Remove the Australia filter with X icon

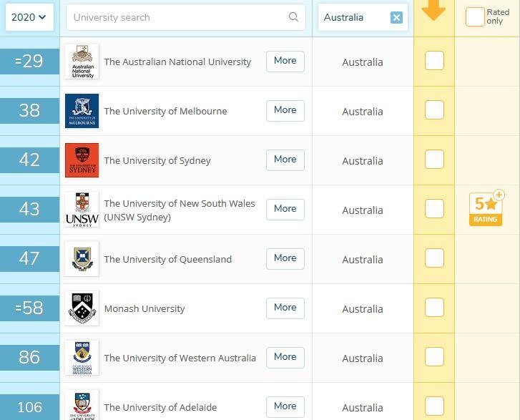396,17
